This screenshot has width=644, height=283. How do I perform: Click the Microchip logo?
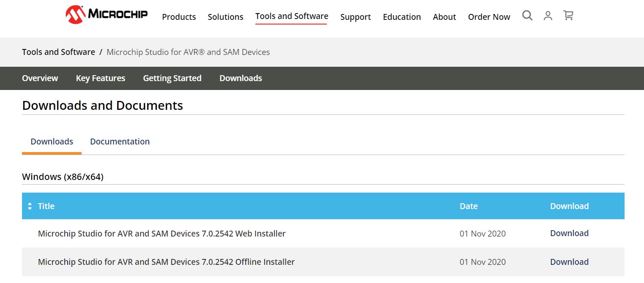click(107, 14)
